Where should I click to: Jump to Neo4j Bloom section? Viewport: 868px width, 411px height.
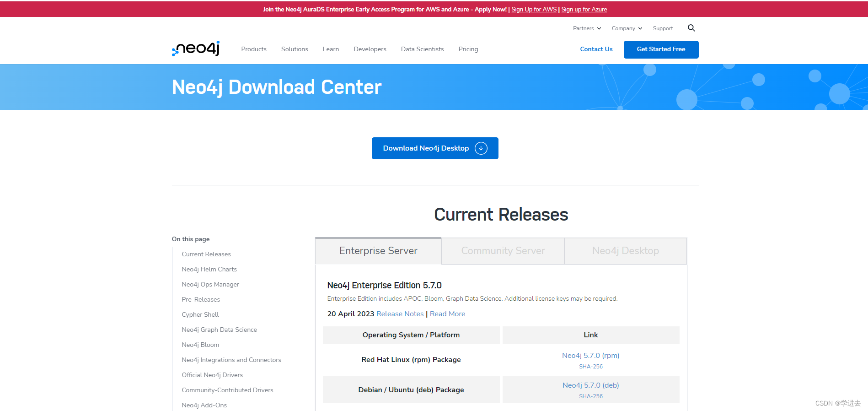200,345
